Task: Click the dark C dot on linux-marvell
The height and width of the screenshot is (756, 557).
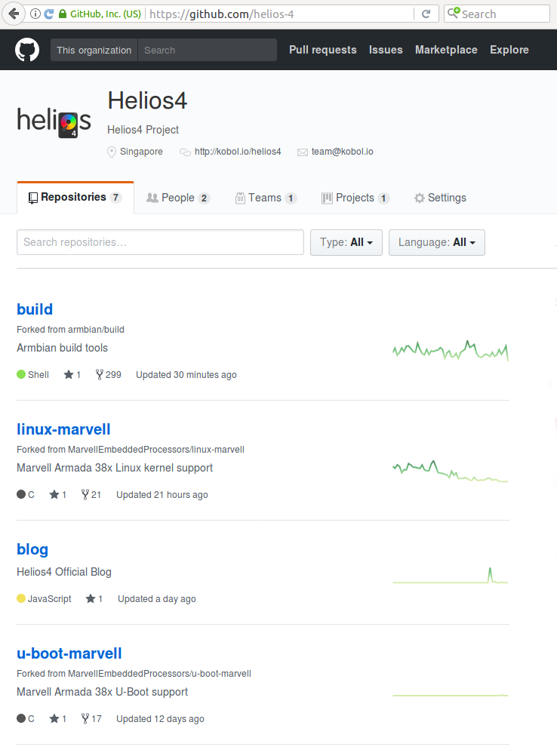Action: (21, 494)
